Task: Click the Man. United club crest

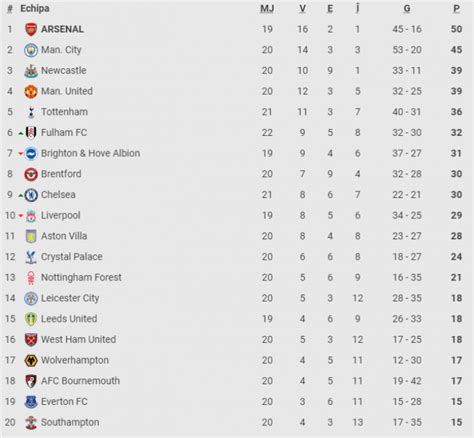Action: pyautogui.click(x=31, y=91)
